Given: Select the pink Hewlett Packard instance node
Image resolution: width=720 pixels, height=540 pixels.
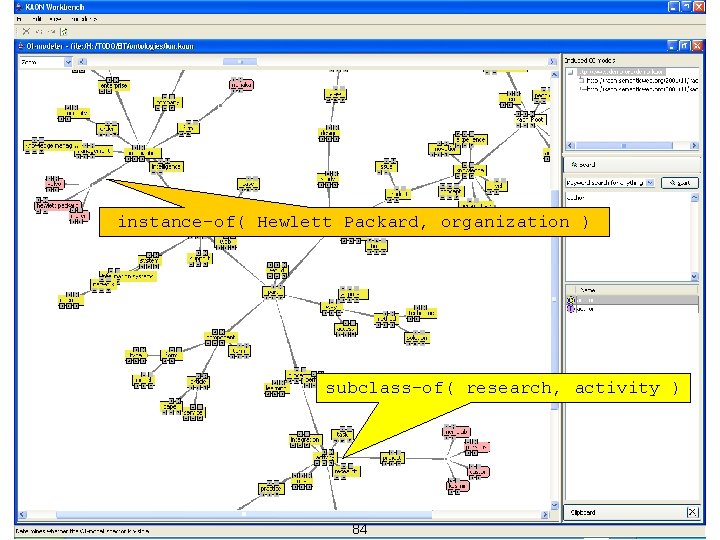Looking at the screenshot, I should pyautogui.click(x=57, y=206).
